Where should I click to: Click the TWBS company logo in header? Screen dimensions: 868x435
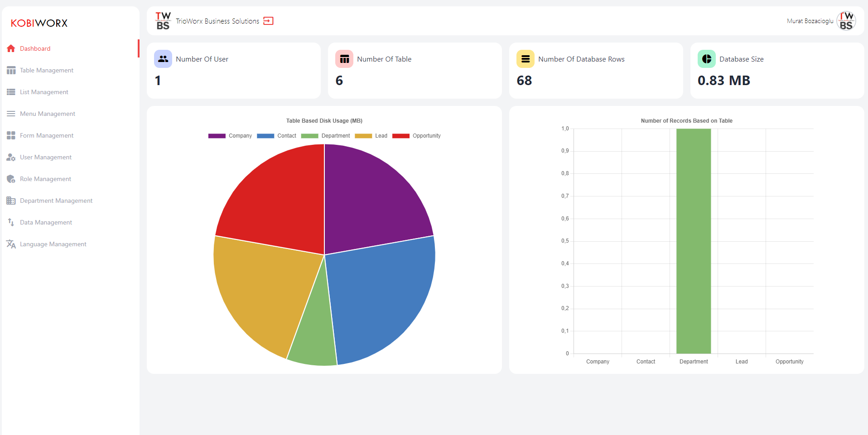click(163, 21)
